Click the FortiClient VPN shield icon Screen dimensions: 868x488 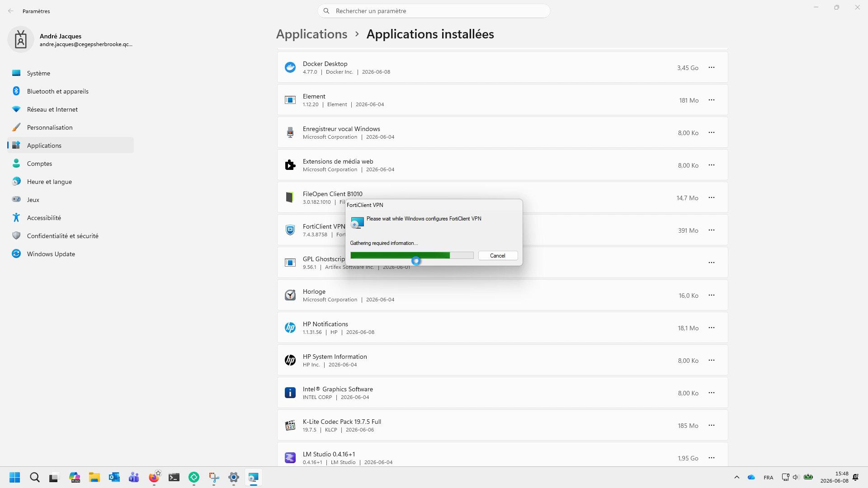pos(290,230)
